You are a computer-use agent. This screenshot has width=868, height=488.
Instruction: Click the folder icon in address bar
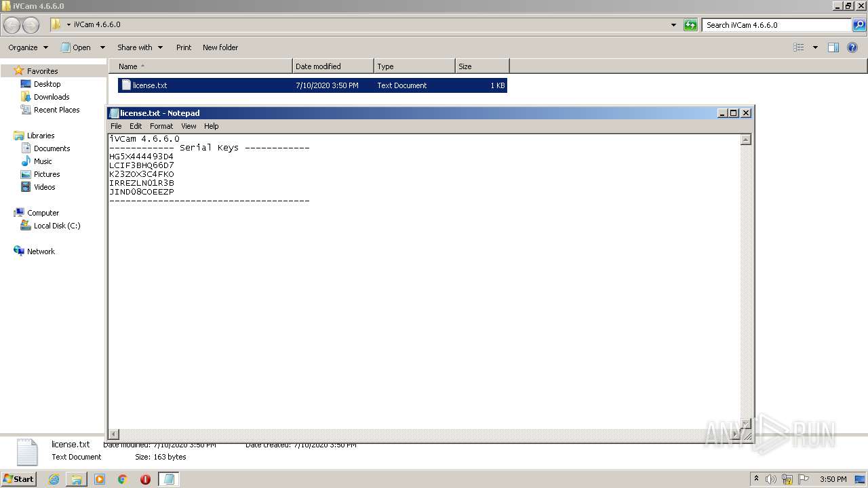tap(56, 24)
